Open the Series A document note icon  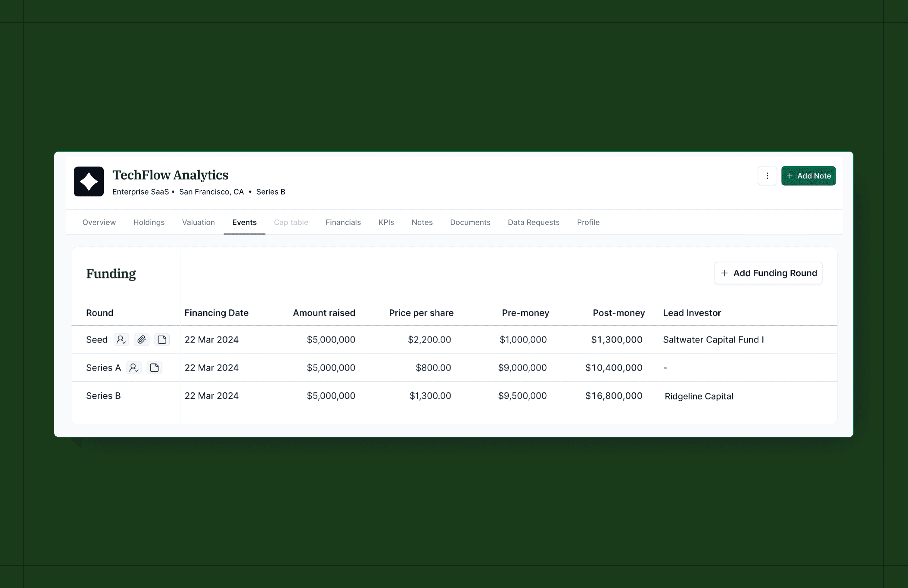(x=154, y=368)
